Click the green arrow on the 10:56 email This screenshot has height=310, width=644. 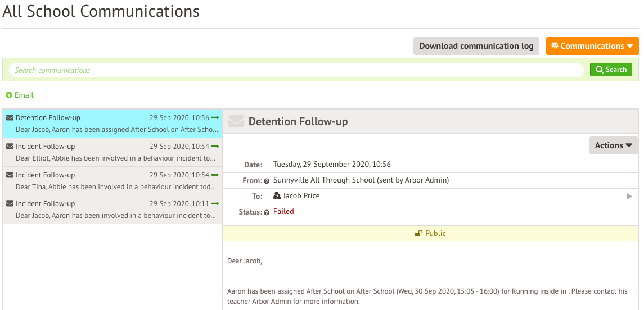coord(215,118)
